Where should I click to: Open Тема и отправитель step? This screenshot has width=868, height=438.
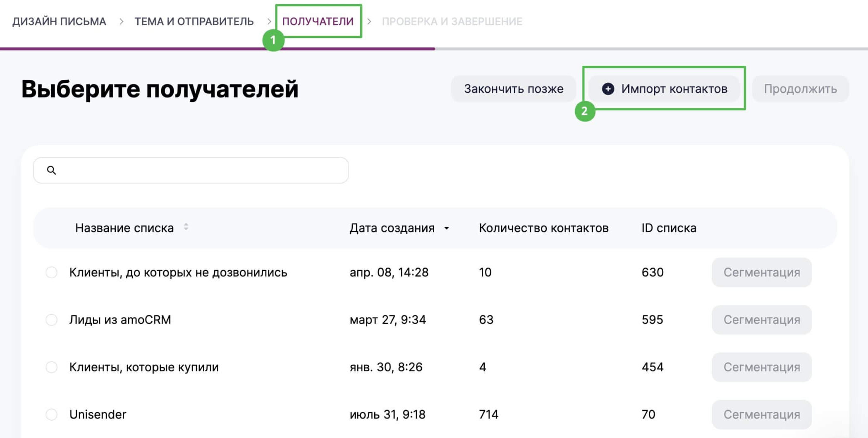(x=194, y=21)
